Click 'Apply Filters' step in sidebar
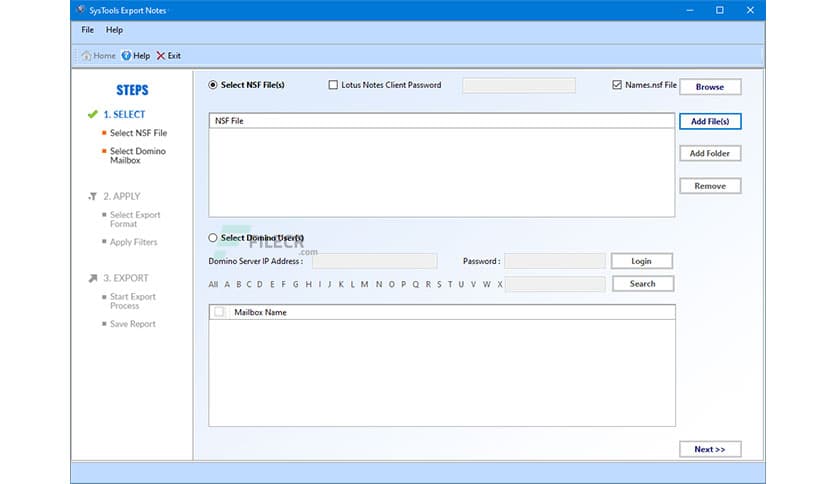The image size is (836, 484). pos(133,242)
